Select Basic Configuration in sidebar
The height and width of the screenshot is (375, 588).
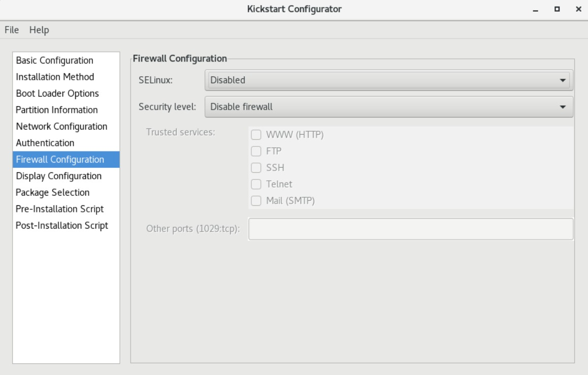[55, 60]
